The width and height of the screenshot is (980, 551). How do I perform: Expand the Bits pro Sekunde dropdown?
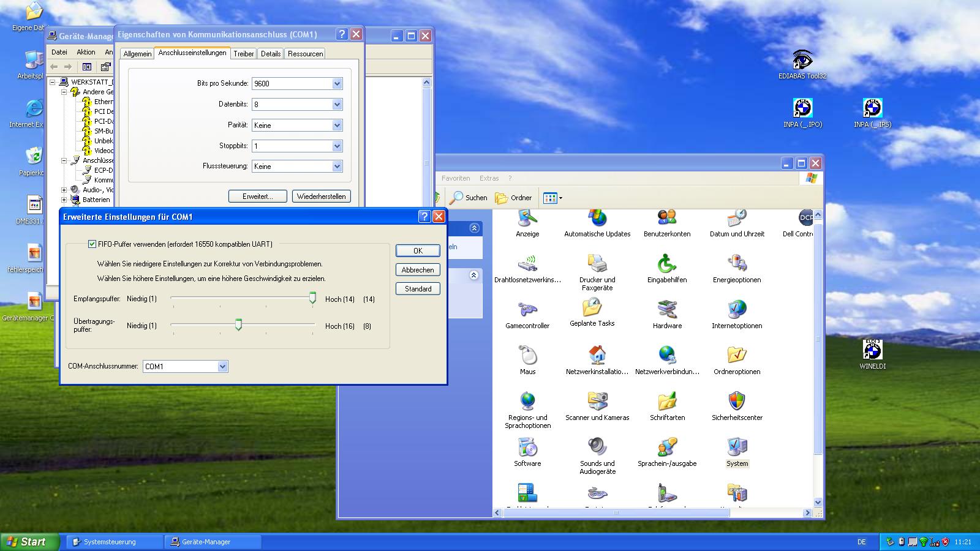coord(337,84)
